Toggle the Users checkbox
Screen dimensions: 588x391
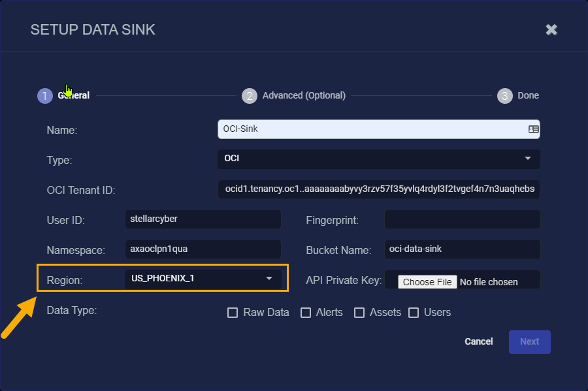[414, 313]
